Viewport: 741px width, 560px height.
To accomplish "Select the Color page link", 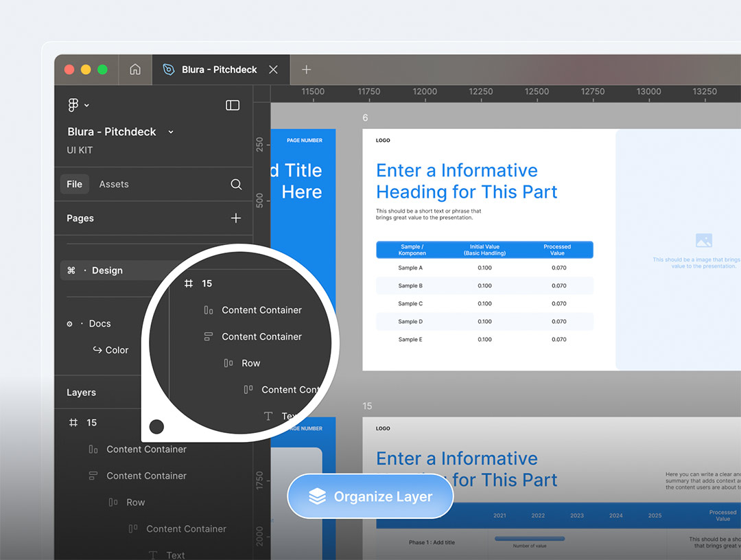I will (117, 350).
